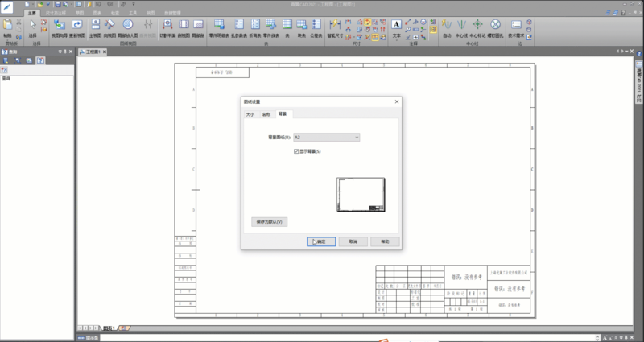The width and height of the screenshot is (644, 342).
Task: Switch to the 名称 tab in dialog
Action: click(266, 115)
